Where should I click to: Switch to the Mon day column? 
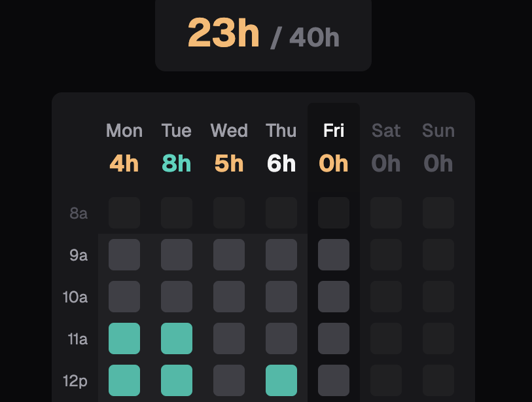click(x=124, y=130)
